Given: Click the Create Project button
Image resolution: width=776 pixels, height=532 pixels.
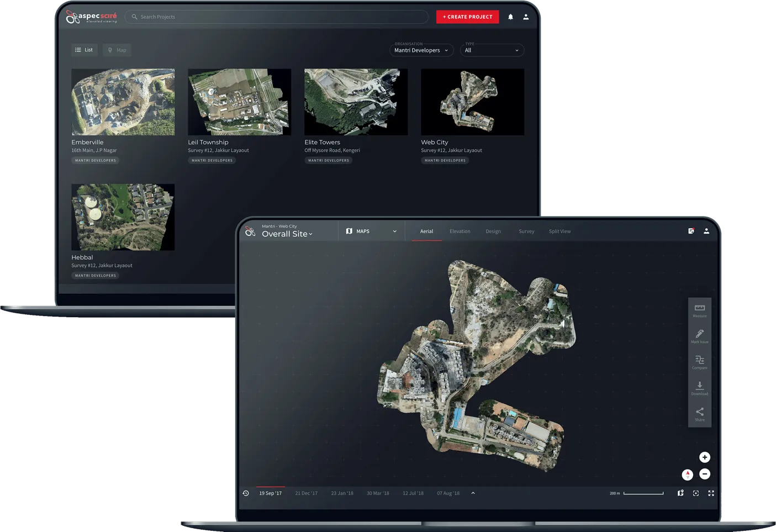Looking at the screenshot, I should [x=467, y=17].
